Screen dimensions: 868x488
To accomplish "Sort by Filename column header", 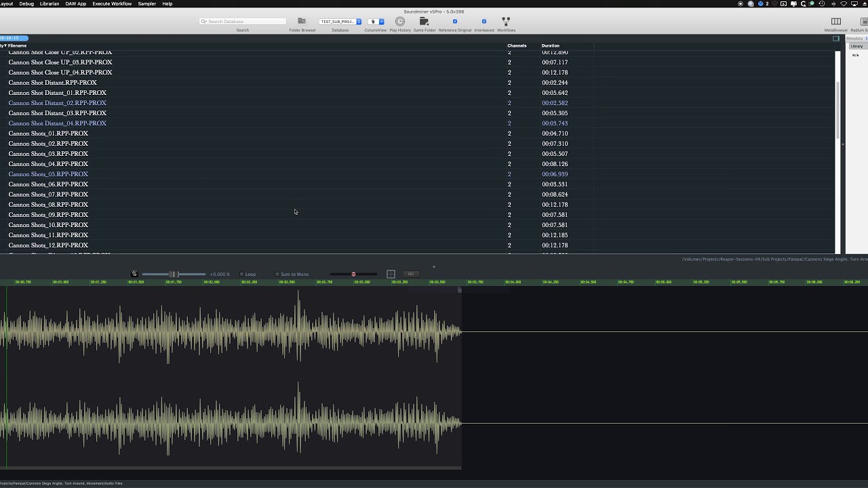I will click(x=17, y=45).
